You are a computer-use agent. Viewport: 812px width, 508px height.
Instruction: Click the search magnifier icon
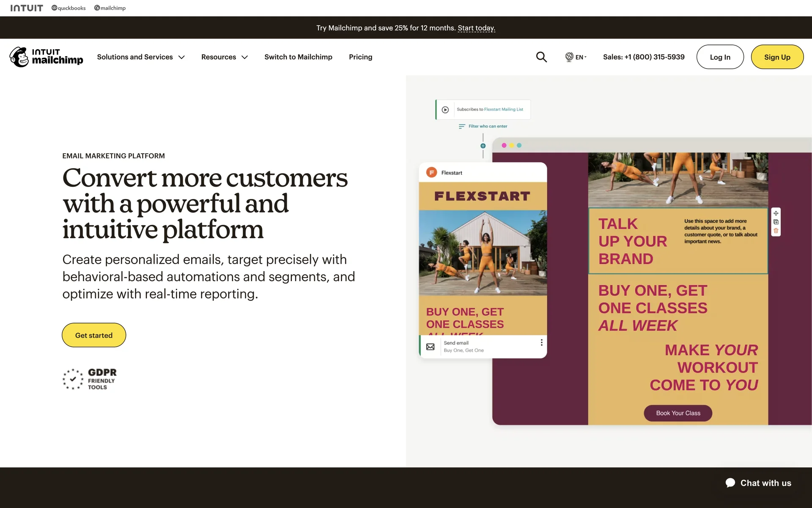pos(541,57)
